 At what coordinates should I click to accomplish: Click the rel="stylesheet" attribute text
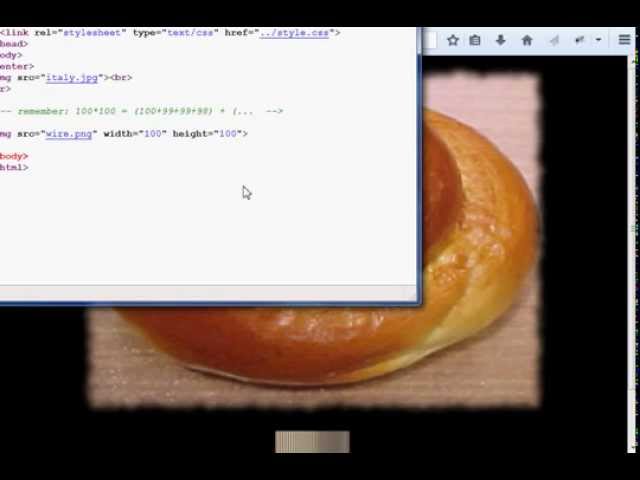[78, 33]
